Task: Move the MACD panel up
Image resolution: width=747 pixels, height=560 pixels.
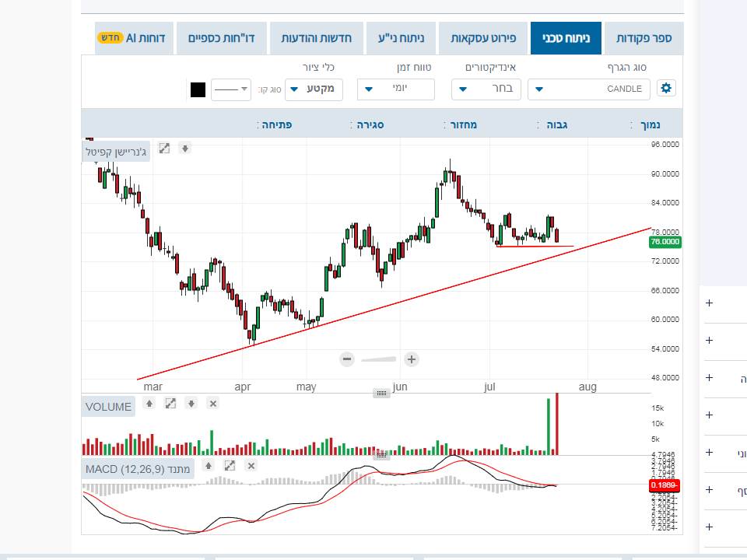Action: coord(209,465)
